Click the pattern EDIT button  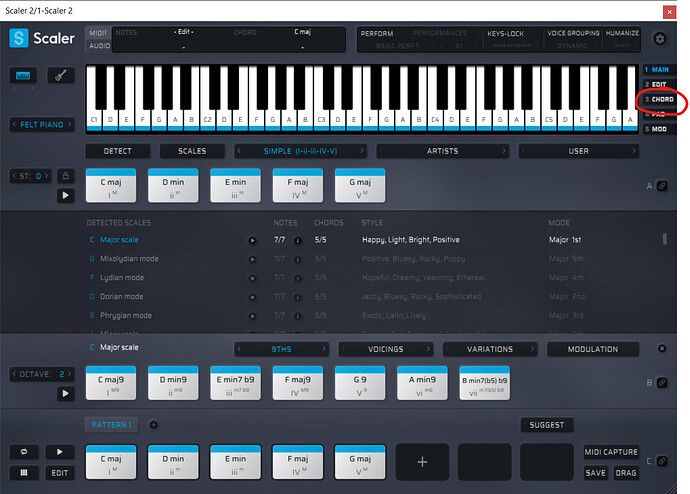tap(59, 473)
